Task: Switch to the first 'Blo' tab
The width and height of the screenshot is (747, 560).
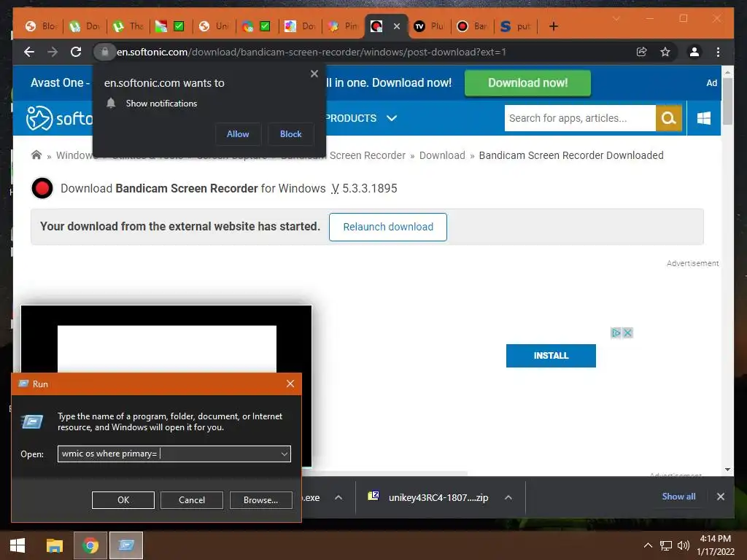Action: pyautogui.click(x=41, y=26)
